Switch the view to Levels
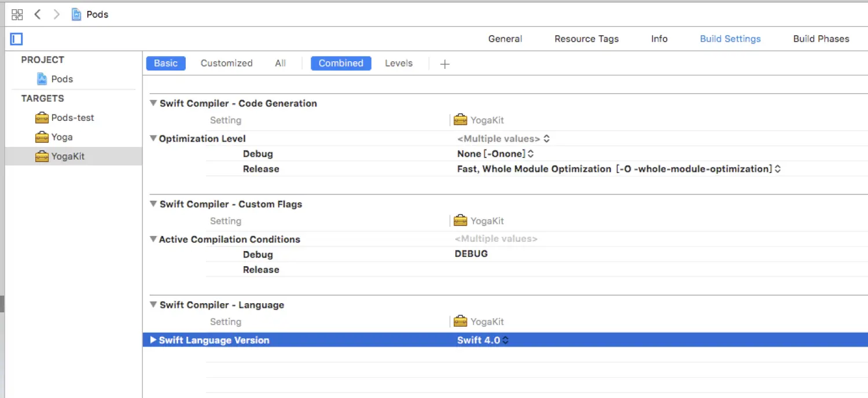868x398 pixels. pos(399,63)
